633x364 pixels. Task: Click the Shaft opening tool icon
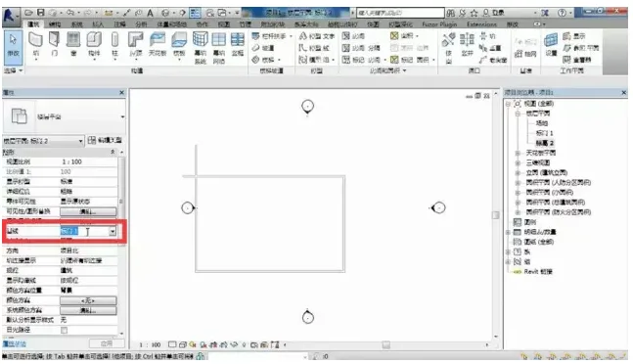[467, 45]
